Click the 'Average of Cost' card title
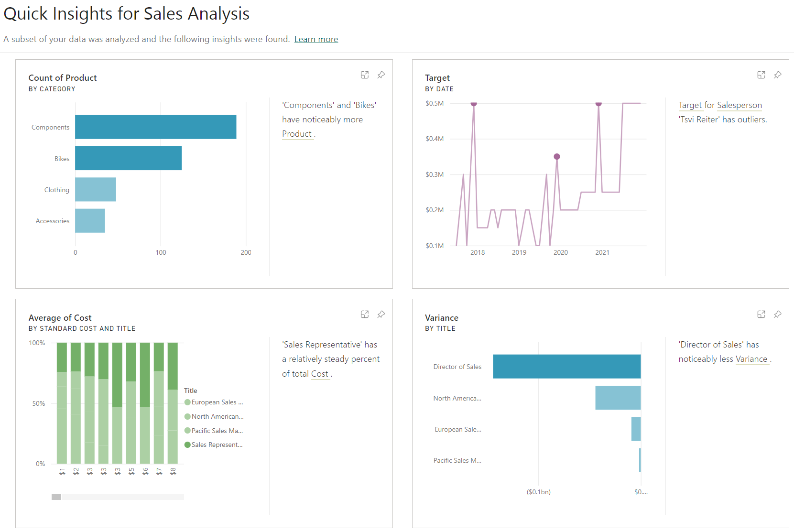 point(60,318)
